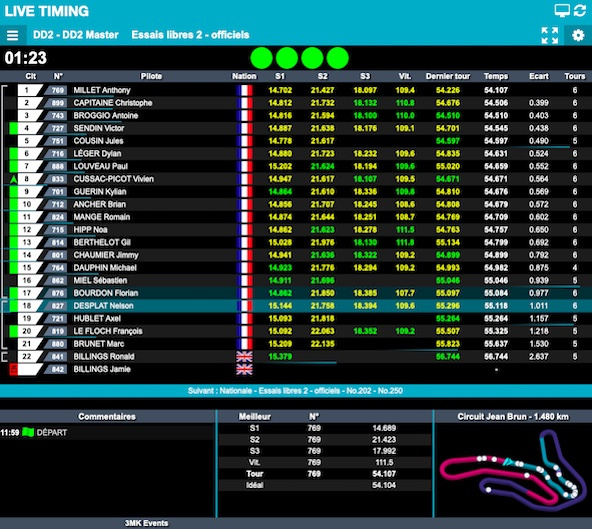The height and width of the screenshot is (529, 592).
Task: Click the Nation column header
Action: (x=244, y=76)
